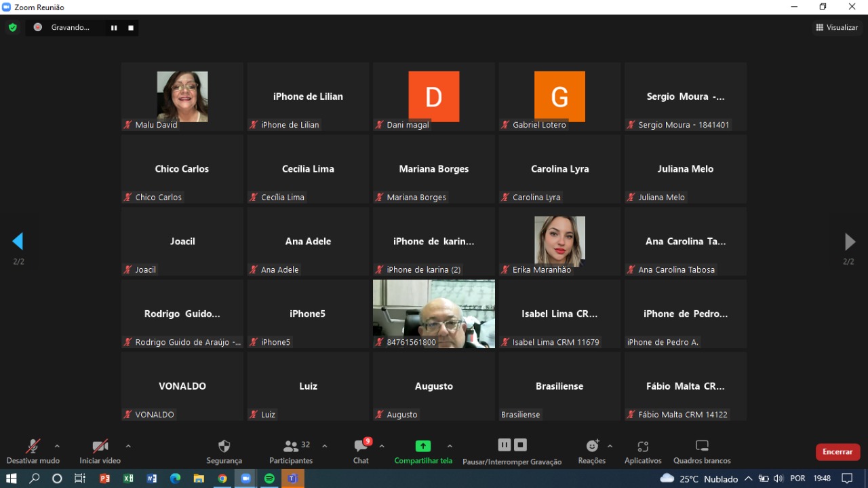Open the Segurança shield icon

(224, 447)
